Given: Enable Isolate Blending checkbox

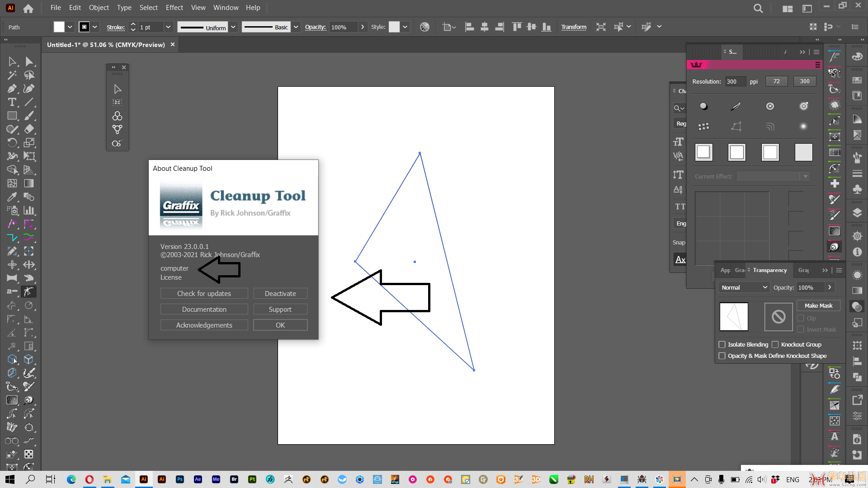Looking at the screenshot, I should pyautogui.click(x=722, y=344).
